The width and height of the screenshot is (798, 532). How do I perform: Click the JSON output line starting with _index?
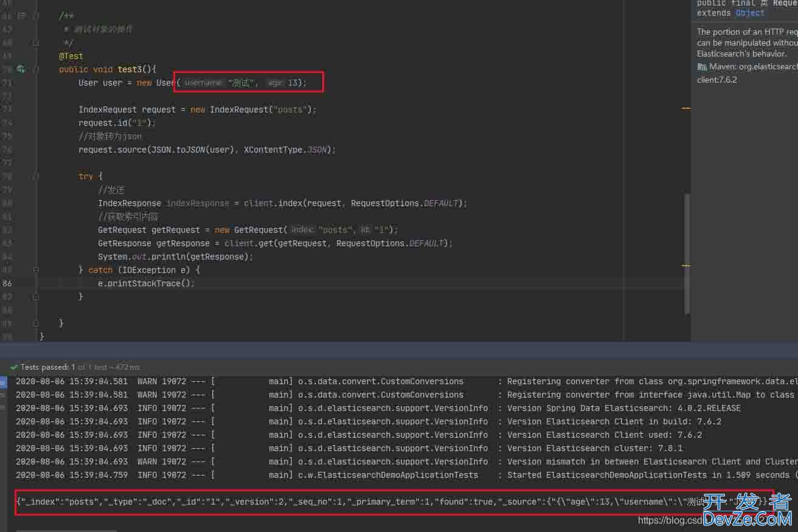[x=394, y=502]
